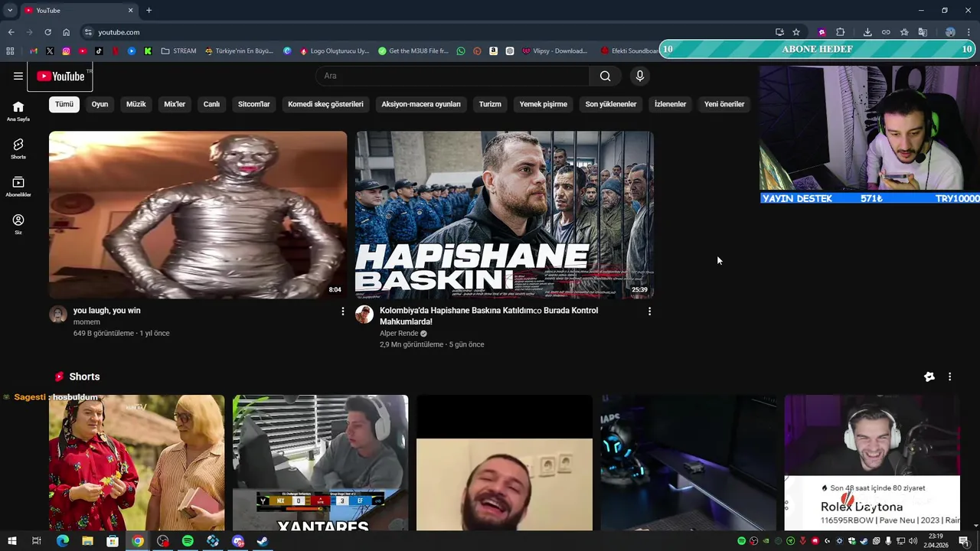Screen dimensions: 980x551
Task: Select the Sitcom'lar filter chip
Action: [254, 104]
